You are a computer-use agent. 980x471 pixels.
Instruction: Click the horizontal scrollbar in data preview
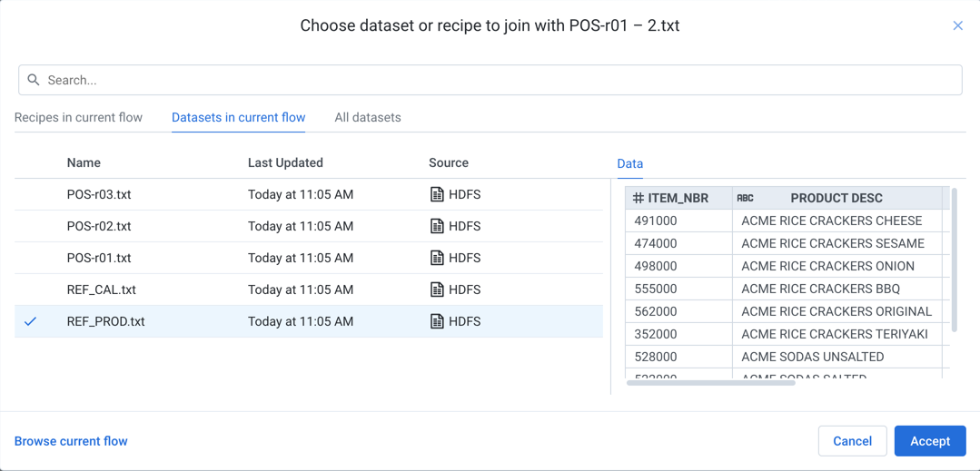click(710, 383)
